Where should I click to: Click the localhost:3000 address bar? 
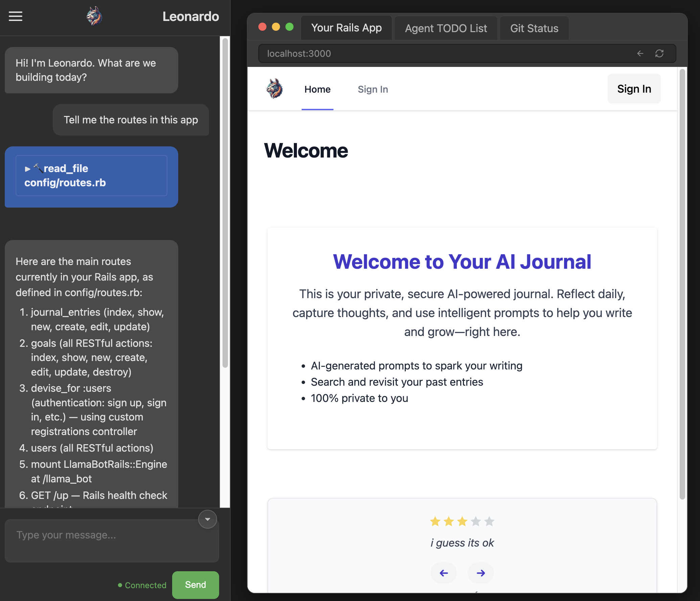(x=467, y=53)
